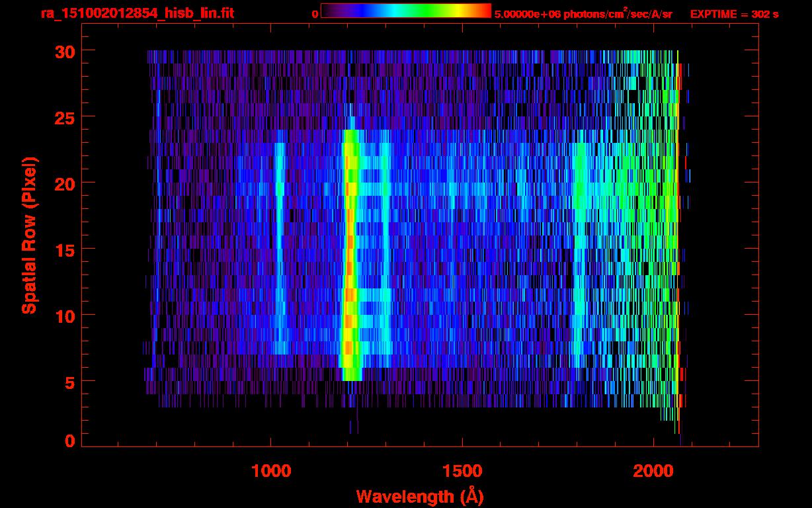Click the cyan emission line near 1025 Å
The height and width of the screenshot is (508, 812).
coord(280,251)
